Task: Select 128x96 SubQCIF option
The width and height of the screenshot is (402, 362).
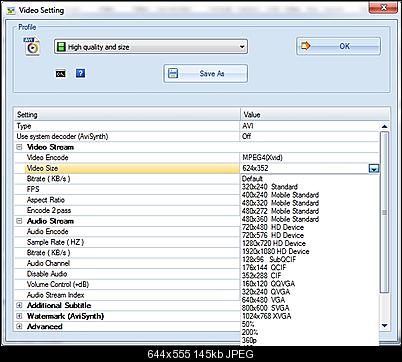Action: 269,259
